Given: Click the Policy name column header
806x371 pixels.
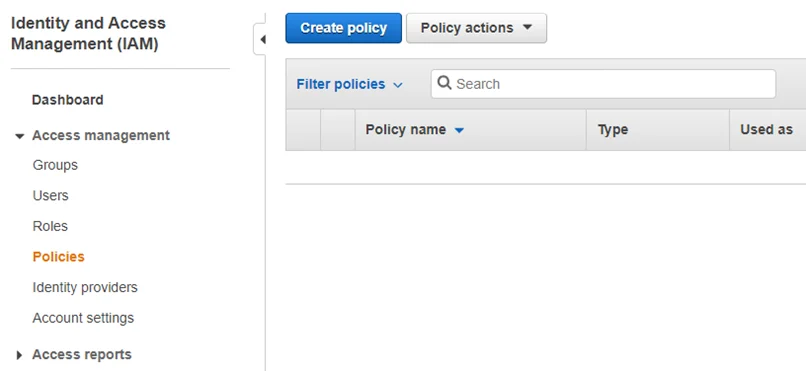Looking at the screenshot, I should click(x=470, y=130).
